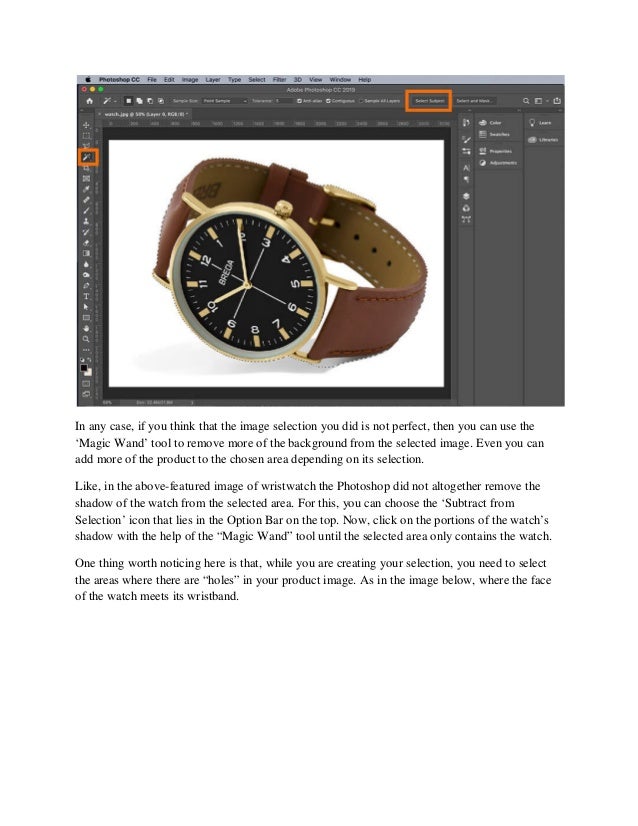Viewport: 638px width, 826px height.
Task: Open the Photoshop CC application menu
Action: click(x=119, y=80)
